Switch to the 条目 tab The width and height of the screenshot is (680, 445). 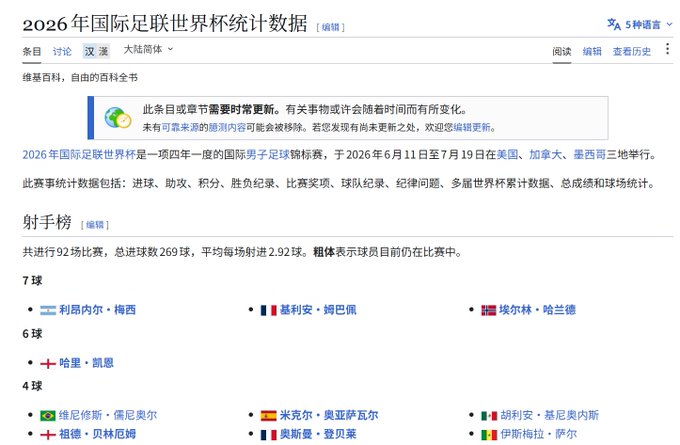32,51
